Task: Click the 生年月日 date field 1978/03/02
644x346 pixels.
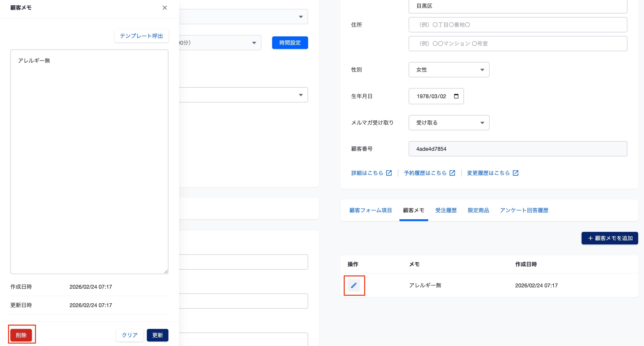Action: [x=436, y=96]
